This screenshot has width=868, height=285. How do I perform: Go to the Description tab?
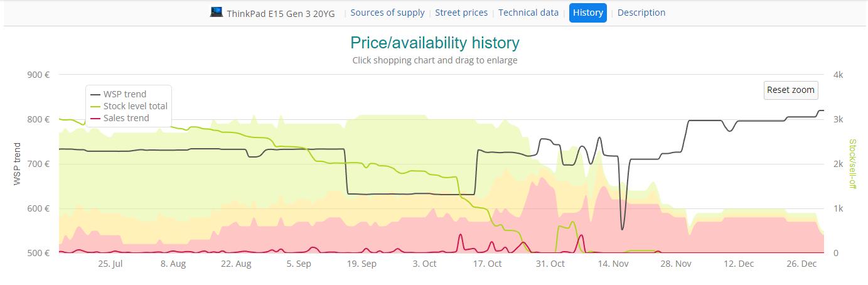[641, 13]
